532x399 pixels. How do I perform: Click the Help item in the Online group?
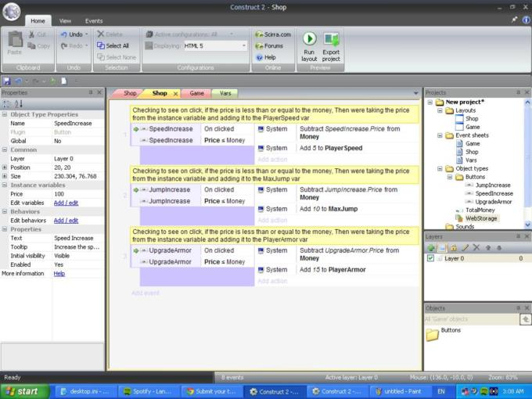(266, 57)
